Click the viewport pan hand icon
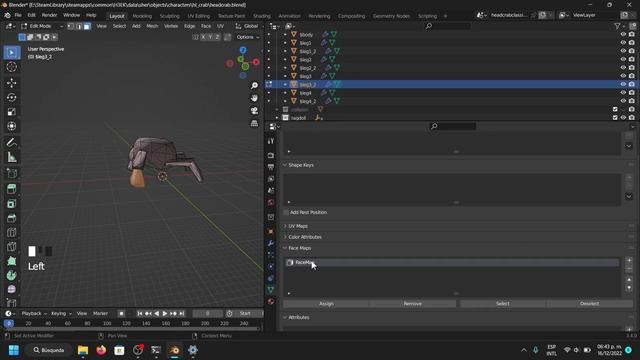 click(x=254, y=98)
